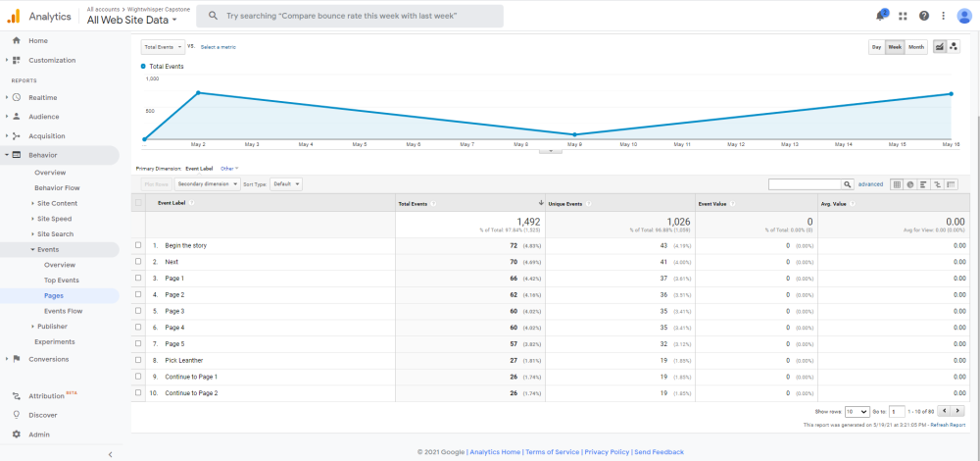Open Admin gear in sidebar
Viewport: 980px width, 461px height.
tap(38, 435)
